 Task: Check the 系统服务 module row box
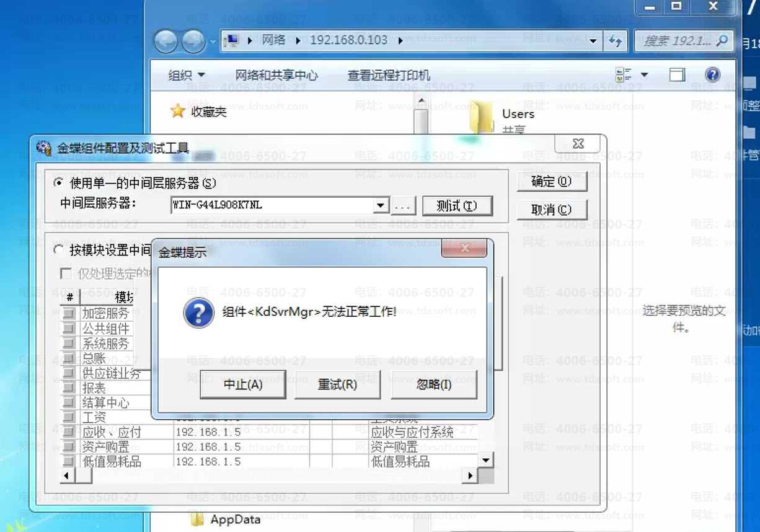(69, 344)
